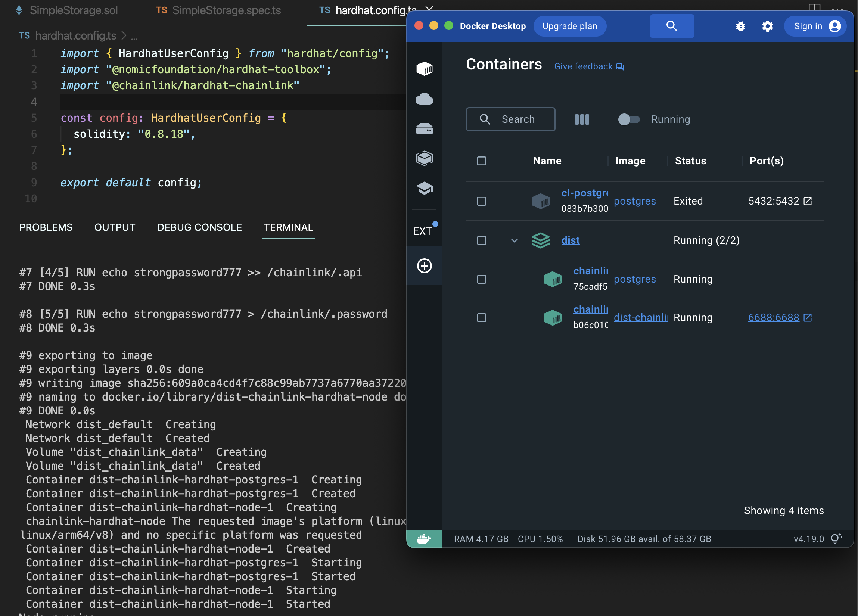Click Docker search magnifier button in header
Viewport: 858px width, 616px height.
[x=671, y=26]
